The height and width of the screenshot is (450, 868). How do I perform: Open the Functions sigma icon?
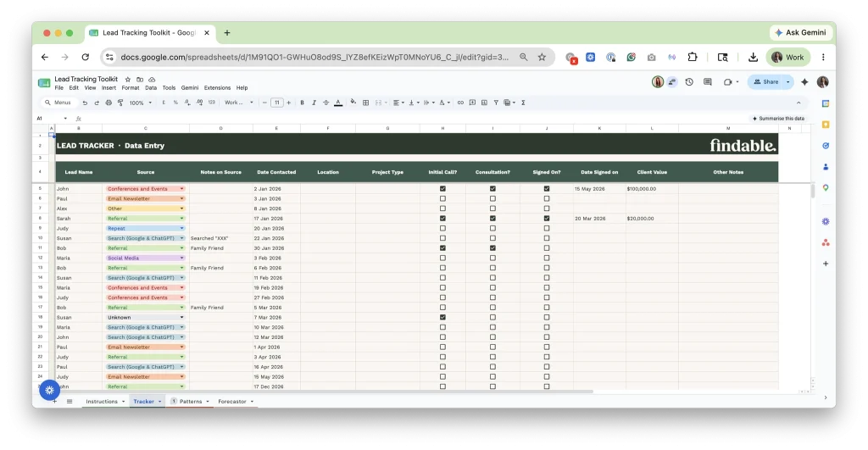pyautogui.click(x=523, y=103)
